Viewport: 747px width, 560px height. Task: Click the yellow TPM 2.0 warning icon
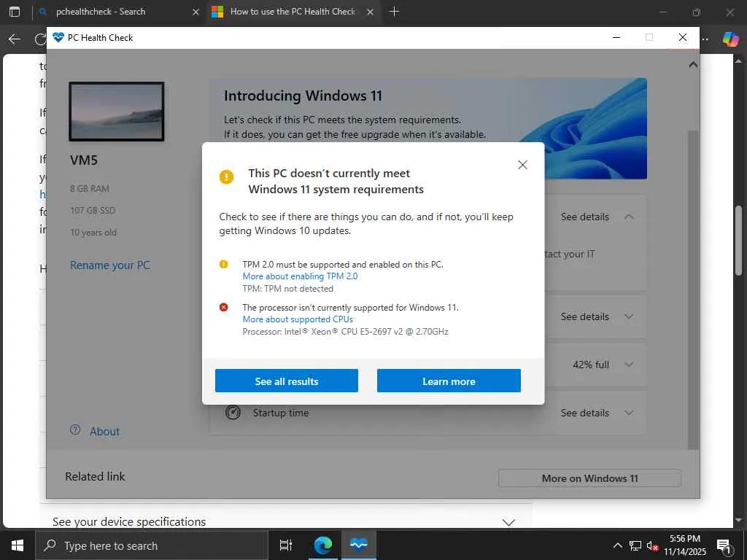(x=223, y=264)
